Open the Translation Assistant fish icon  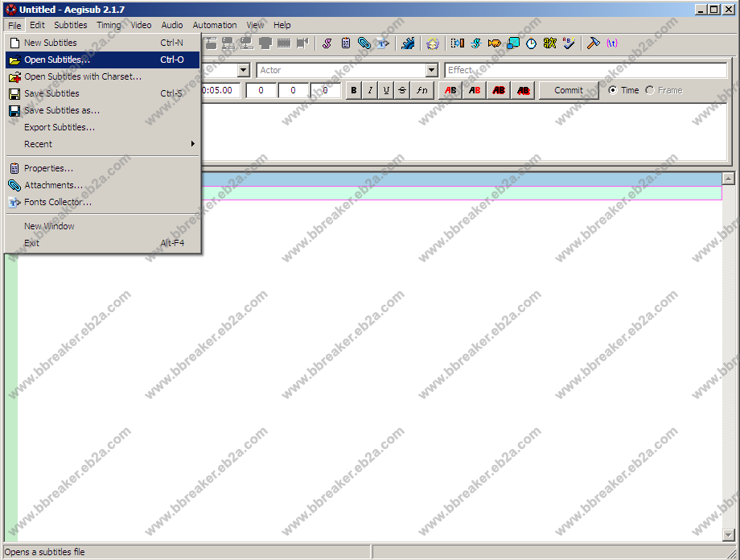tap(494, 43)
